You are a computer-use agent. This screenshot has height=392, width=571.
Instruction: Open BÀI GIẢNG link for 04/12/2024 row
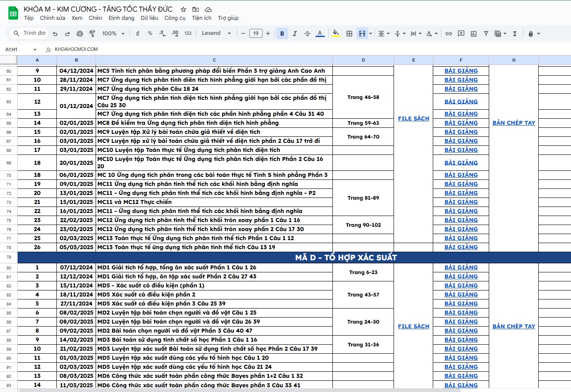click(x=461, y=71)
